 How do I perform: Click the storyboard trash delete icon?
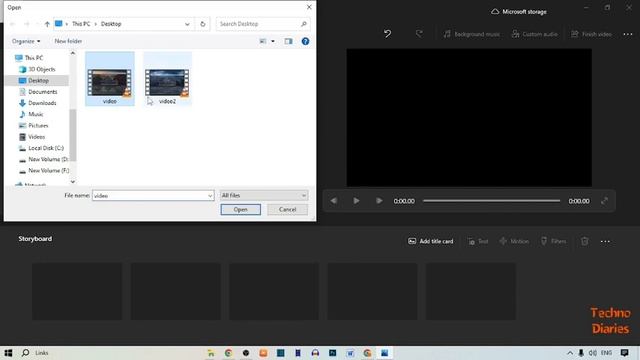(584, 241)
